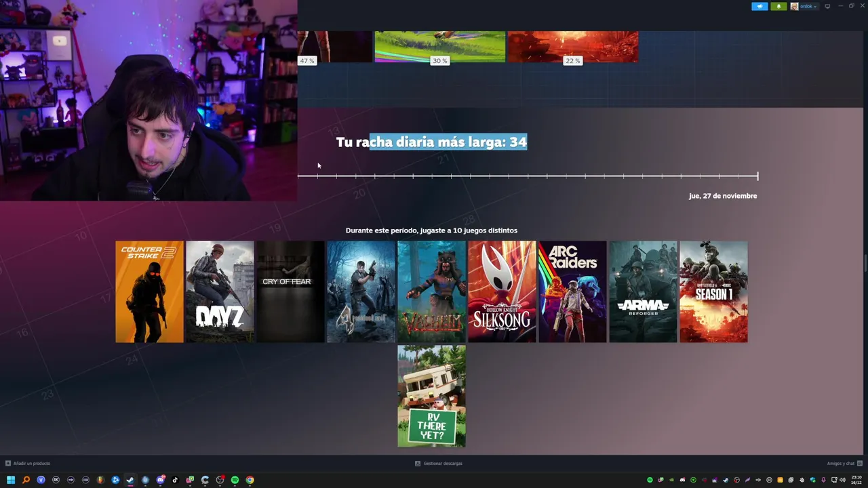Viewport: 868px width, 488px height.
Task: Click the 30 % green game banner
Action: [440, 46]
